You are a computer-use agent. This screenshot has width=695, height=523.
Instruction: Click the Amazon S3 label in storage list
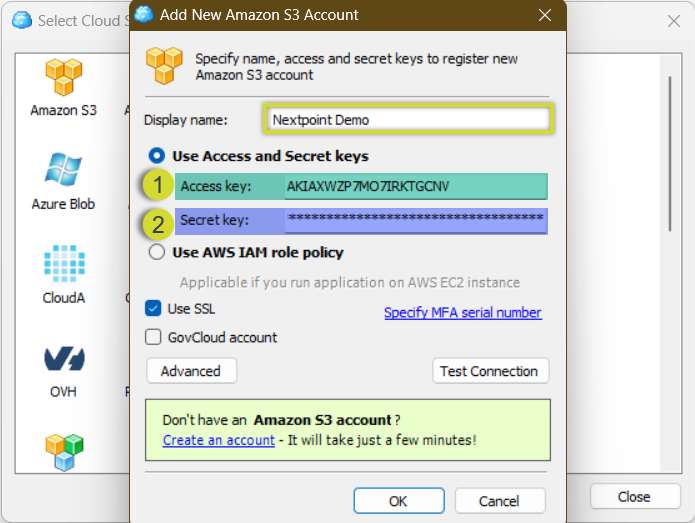pyautogui.click(x=63, y=110)
